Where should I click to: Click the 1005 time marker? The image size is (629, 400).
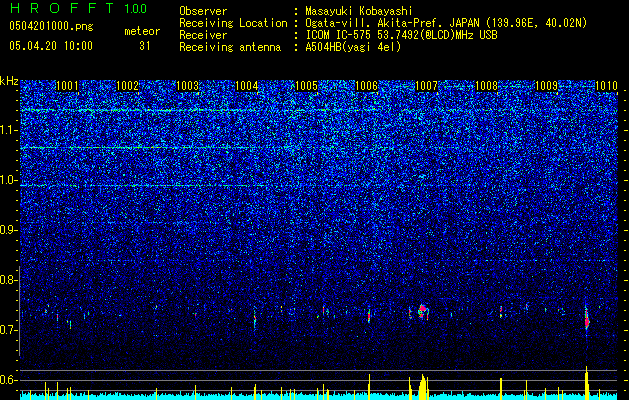[306, 86]
